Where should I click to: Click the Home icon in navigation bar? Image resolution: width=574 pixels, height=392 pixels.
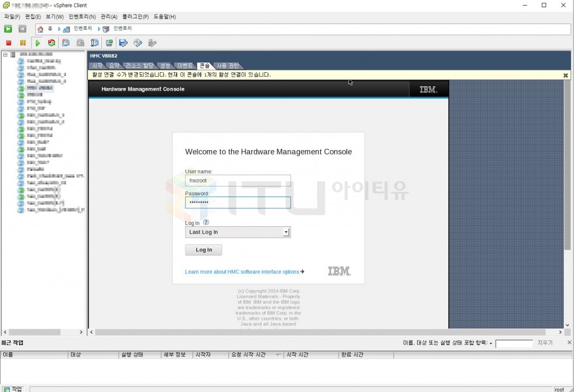point(40,29)
